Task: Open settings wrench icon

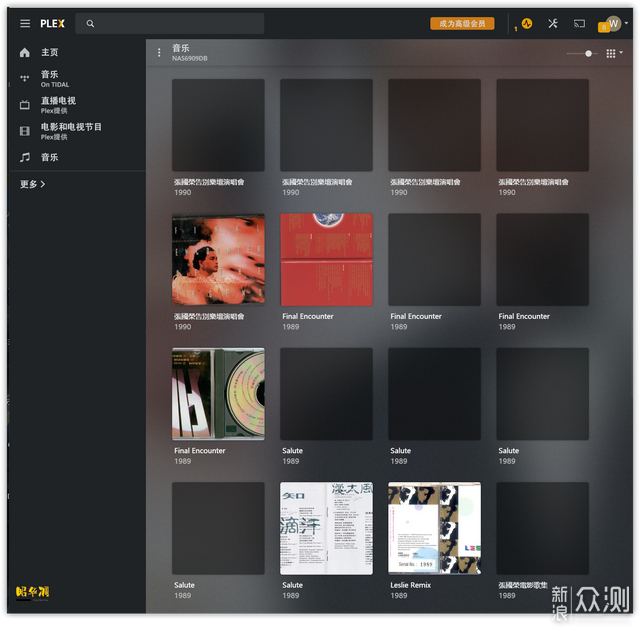Action: click(x=553, y=23)
